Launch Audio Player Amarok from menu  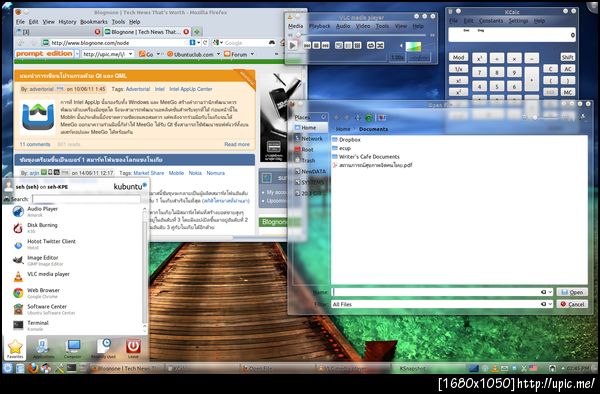click(x=77, y=211)
